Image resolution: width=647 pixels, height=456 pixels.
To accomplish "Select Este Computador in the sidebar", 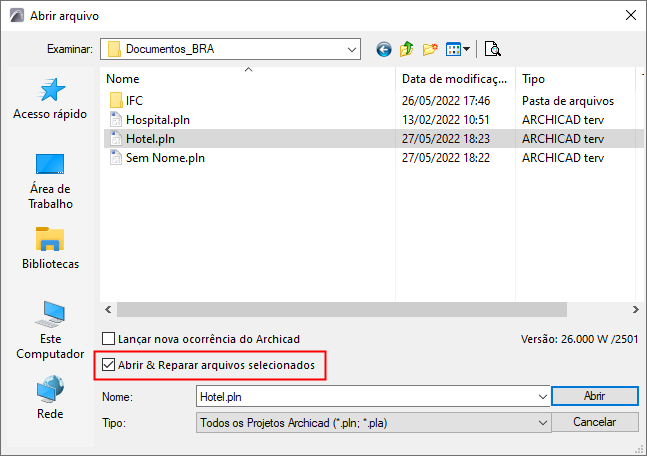I will (50, 330).
